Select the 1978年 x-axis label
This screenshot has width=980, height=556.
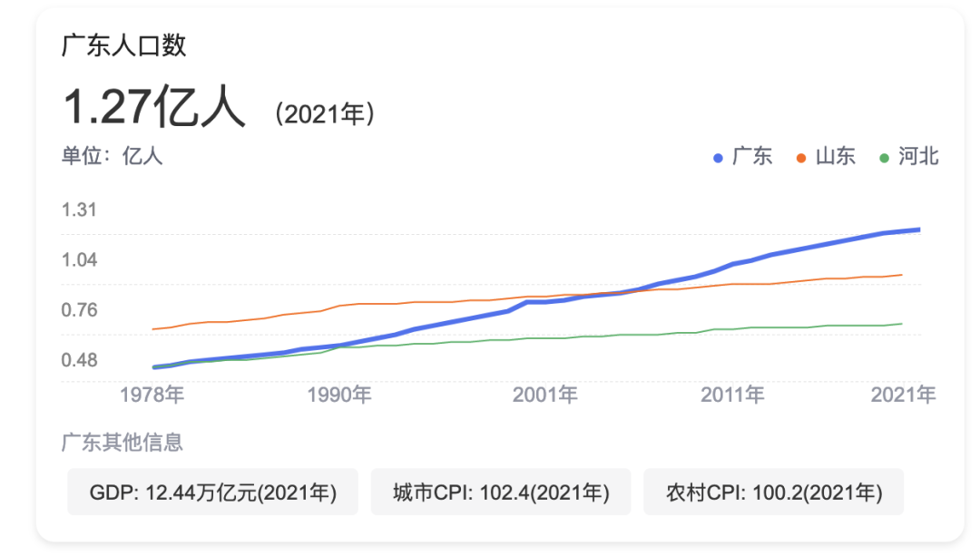click(x=152, y=395)
